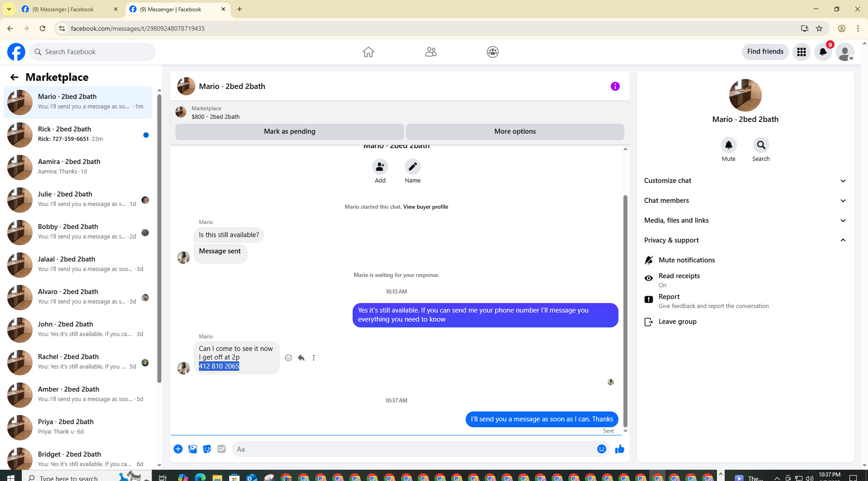The width and height of the screenshot is (868, 481).
Task: Open conversation information purple icon
Action: pos(615,86)
